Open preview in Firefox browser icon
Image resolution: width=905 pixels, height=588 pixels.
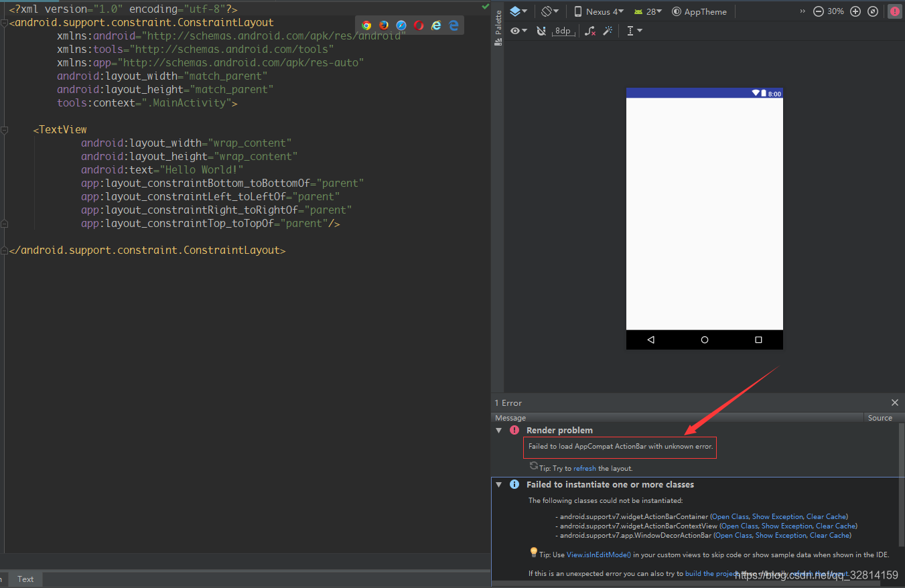384,25
